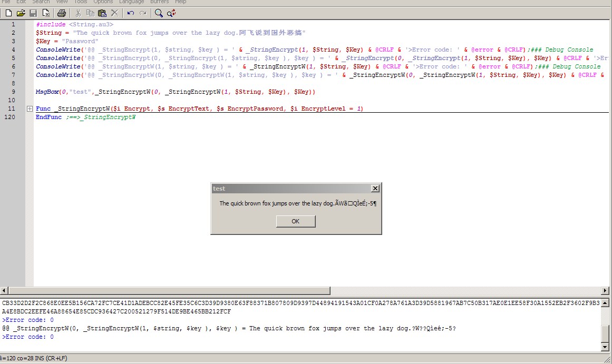This screenshot has width=612, height=364.
Task: Open the View menu
Action: pyautogui.click(x=62, y=2)
